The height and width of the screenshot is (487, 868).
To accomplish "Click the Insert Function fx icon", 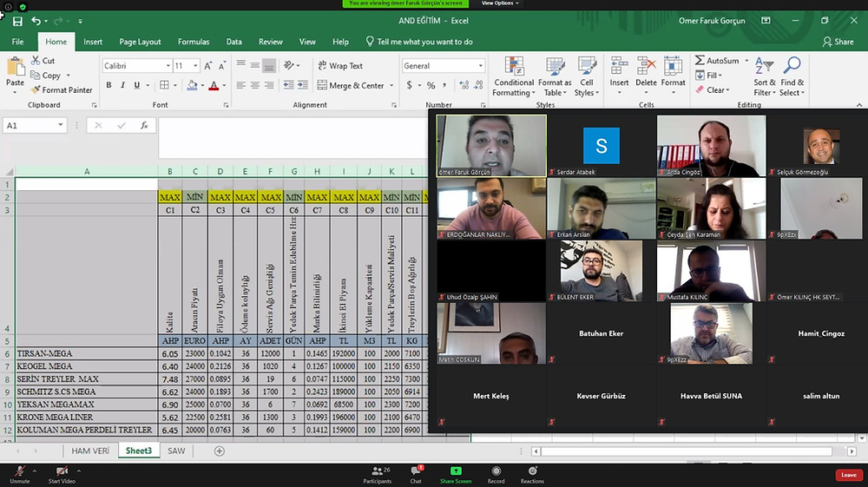I will pos(144,126).
